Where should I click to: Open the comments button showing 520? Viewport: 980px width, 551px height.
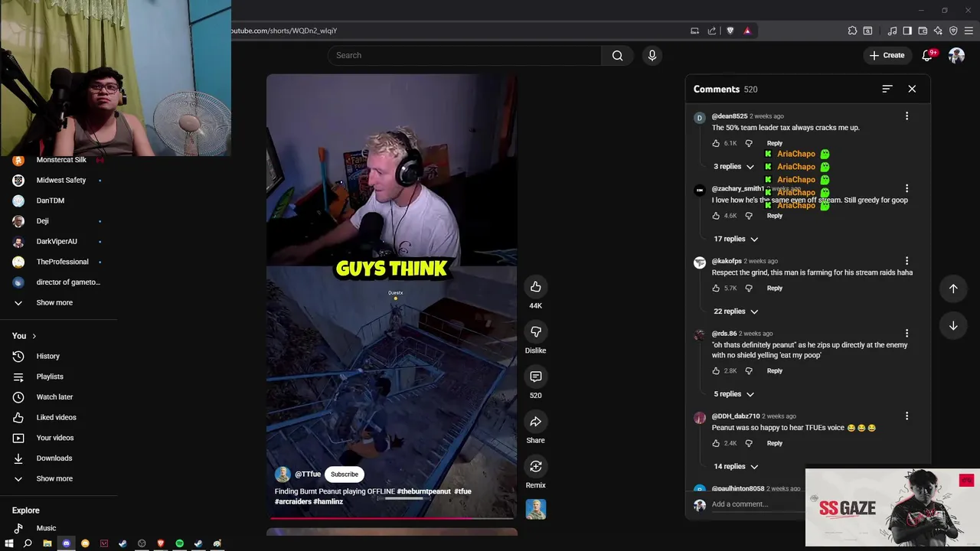coord(535,377)
